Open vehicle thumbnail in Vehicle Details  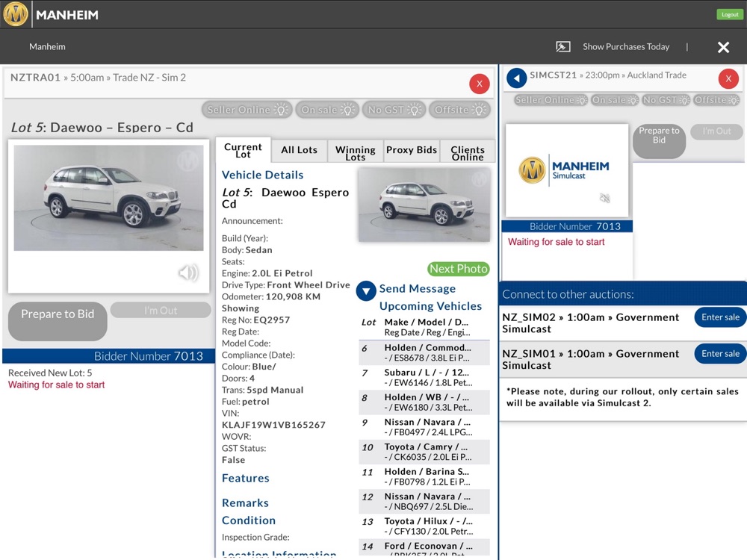point(424,205)
